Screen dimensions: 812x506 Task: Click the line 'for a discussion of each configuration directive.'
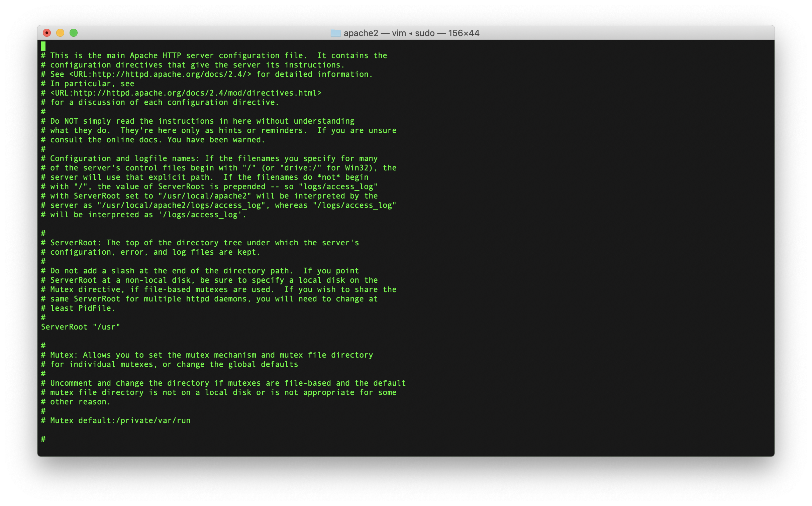pos(160,102)
